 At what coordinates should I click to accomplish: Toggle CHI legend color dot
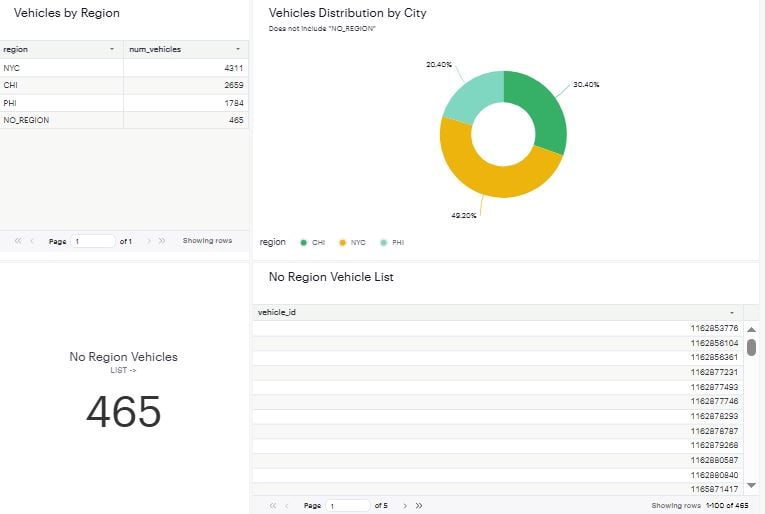point(303,242)
